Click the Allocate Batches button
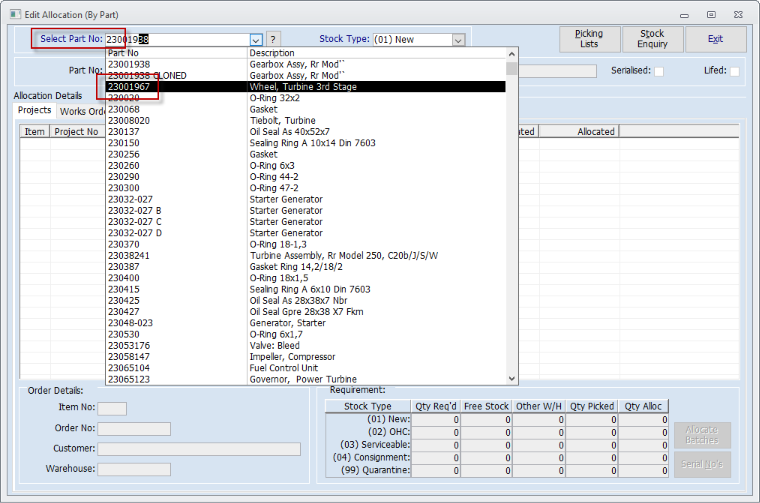This screenshot has width=760, height=503. pos(702,435)
